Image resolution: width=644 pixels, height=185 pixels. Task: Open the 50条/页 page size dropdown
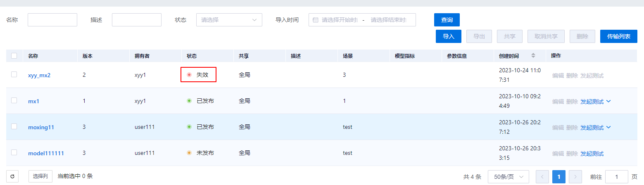(508, 177)
